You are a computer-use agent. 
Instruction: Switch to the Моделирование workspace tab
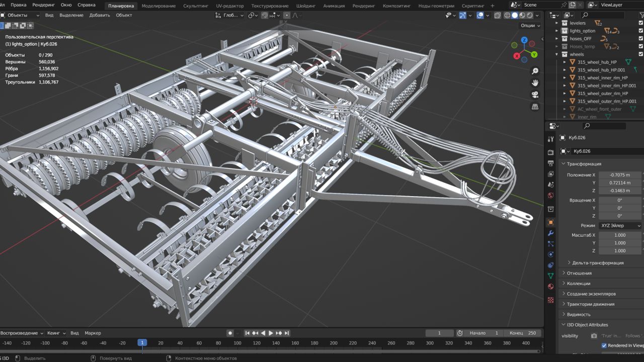click(158, 6)
